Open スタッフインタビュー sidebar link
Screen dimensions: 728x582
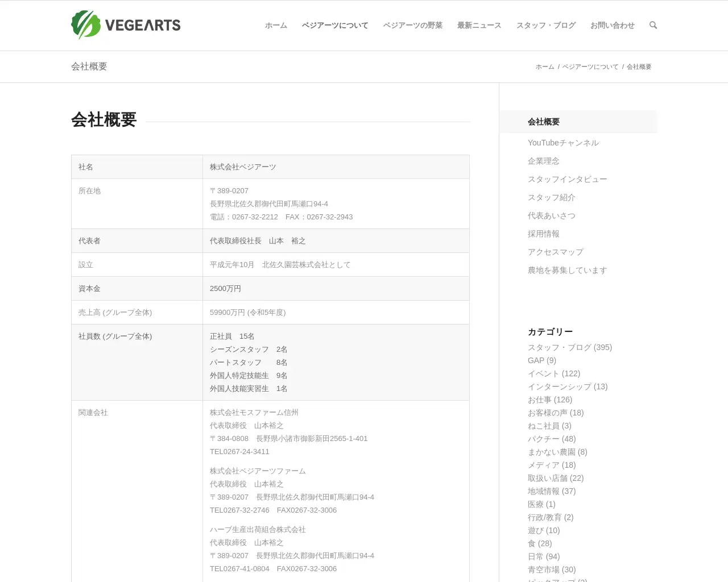coord(567,180)
